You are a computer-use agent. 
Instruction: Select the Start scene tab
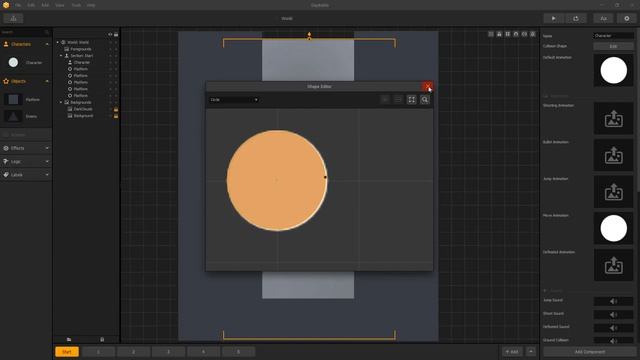point(67,352)
